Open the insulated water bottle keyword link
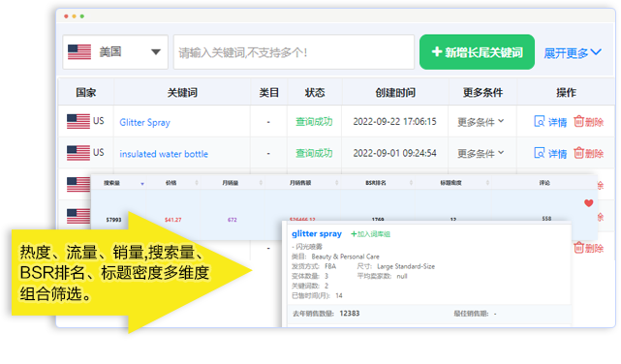 coord(164,154)
